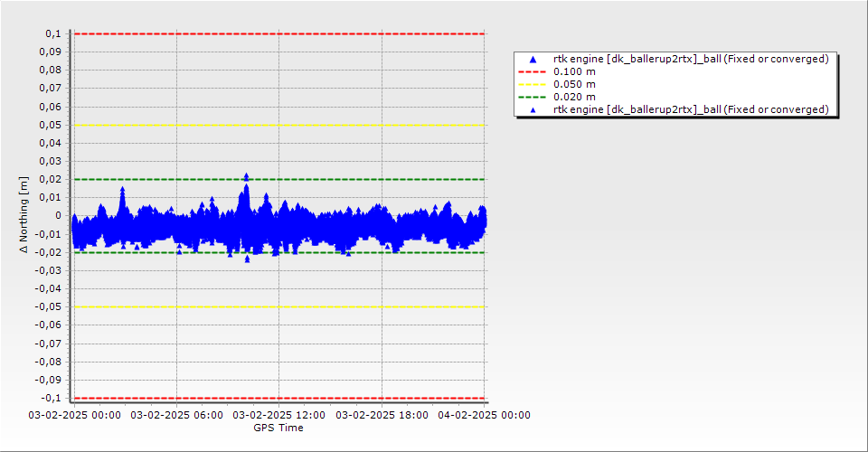This screenshot has width=868, height=452.
Task: Click the "0,05" y-axis value
Action: click(51, 125)
